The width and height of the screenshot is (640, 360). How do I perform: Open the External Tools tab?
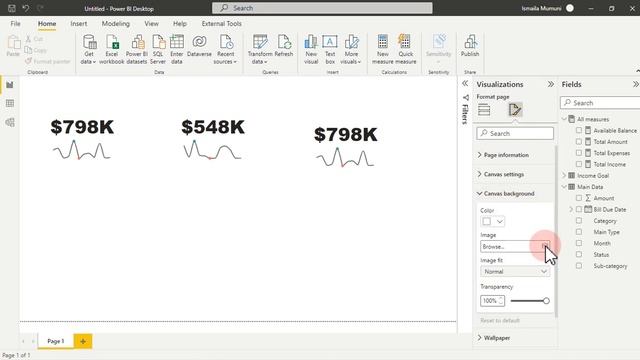222,24
